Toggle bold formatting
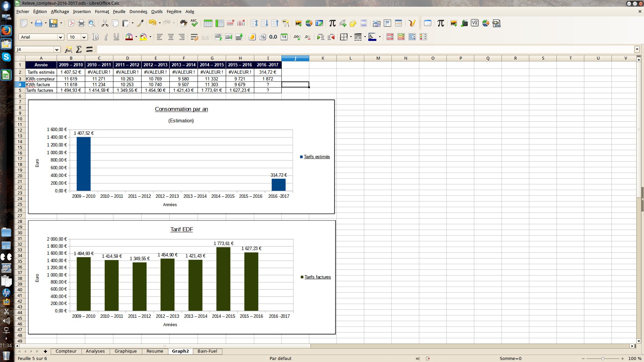This screenshot has width=644, height=362. click(x=96, y=37)
